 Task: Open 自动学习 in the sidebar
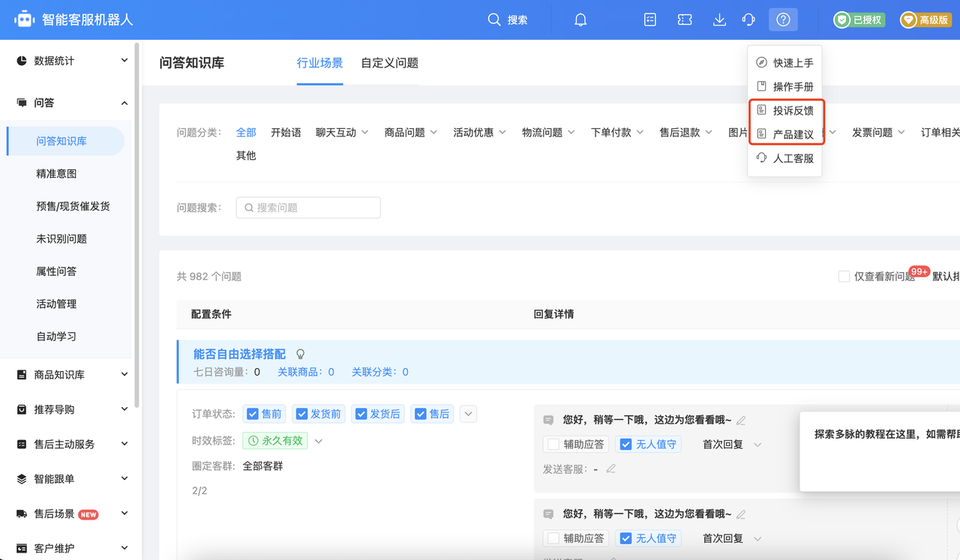56,337
